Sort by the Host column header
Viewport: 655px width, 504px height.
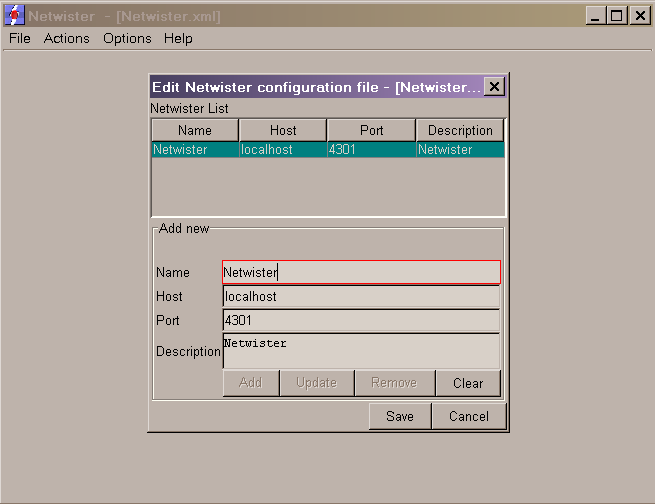(x=283, y=130)
